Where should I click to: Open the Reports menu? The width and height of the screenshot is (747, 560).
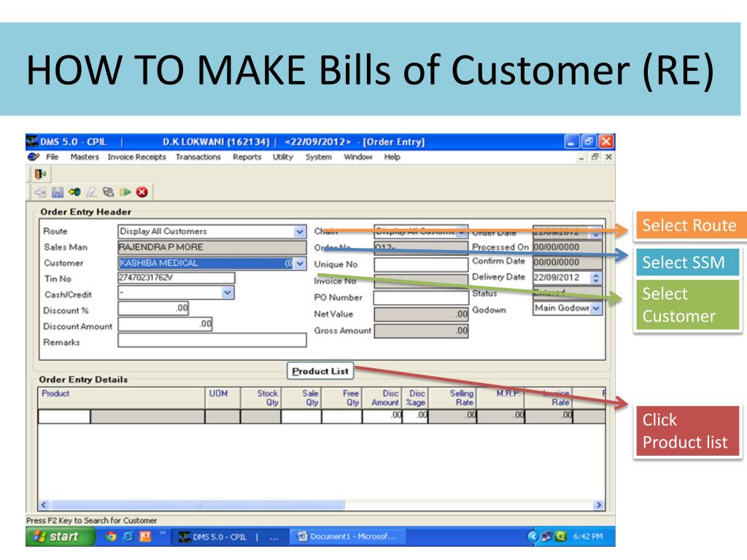(247, 157)
